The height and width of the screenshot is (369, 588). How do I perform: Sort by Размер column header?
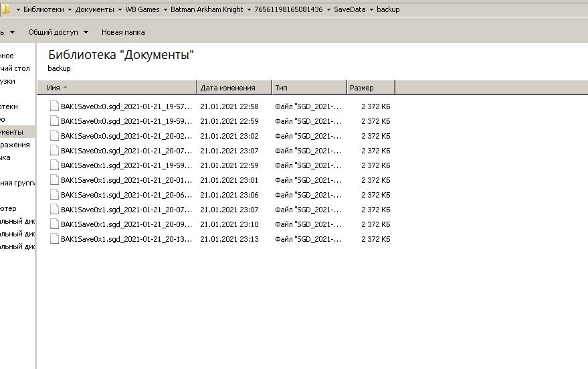(x=371, y=88)
